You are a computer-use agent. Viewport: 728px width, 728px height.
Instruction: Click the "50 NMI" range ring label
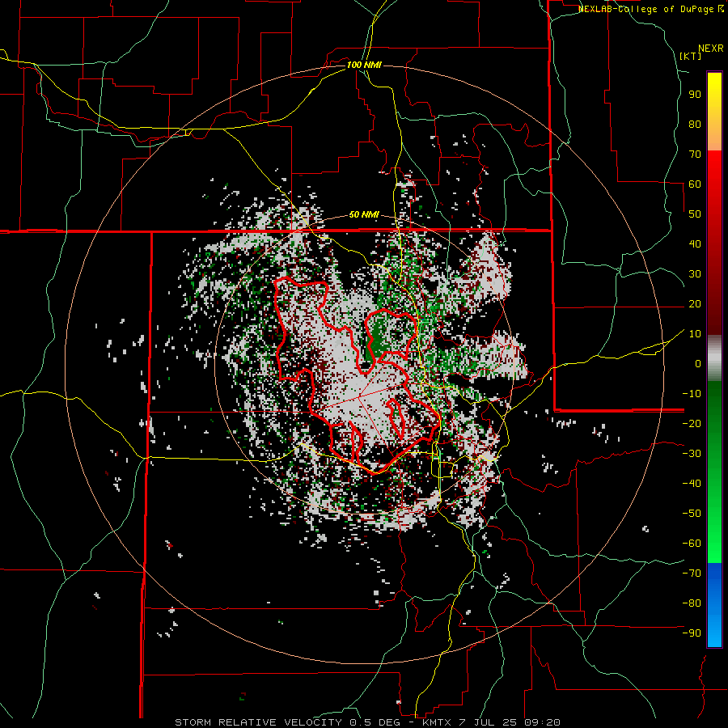(364, 214)
